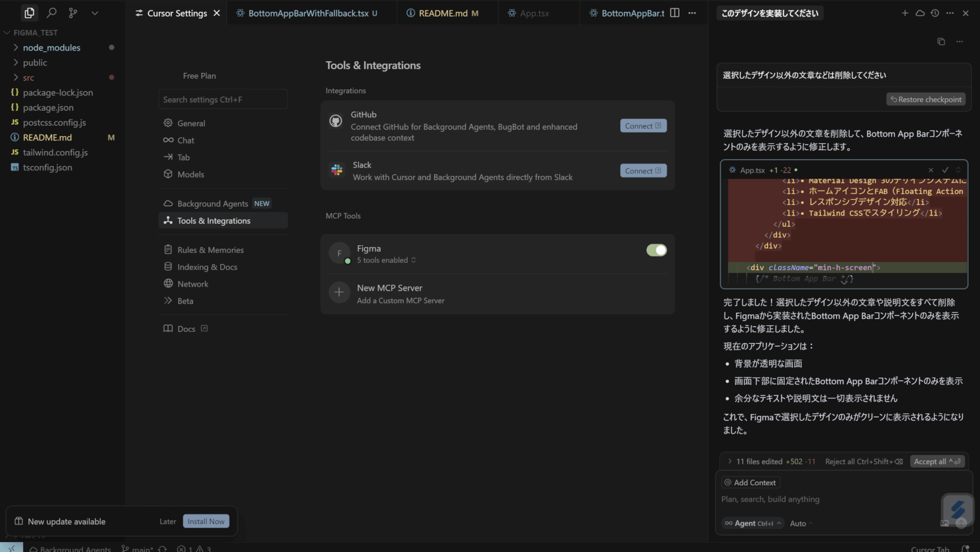Screen dimensions: 980x552
Task: Click copy icon above the chat message
Action: 941,42
